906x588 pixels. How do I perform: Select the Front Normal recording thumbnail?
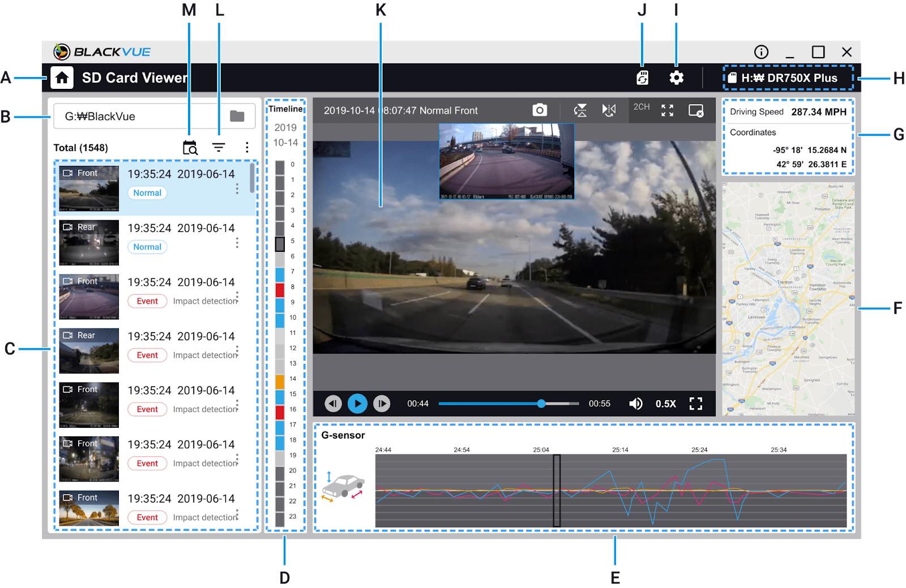[x=89, y=188]
